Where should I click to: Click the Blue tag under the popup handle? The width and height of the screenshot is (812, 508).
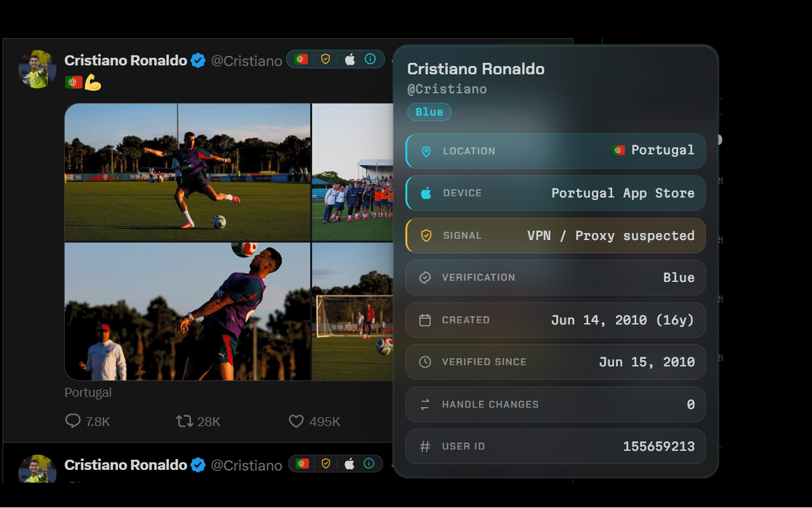point(429,112)
